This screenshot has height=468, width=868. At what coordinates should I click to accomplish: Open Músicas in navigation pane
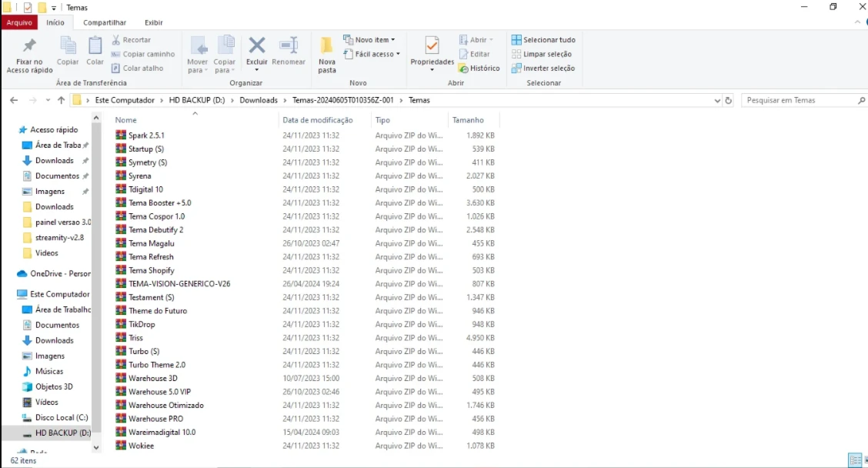[42, 371]
